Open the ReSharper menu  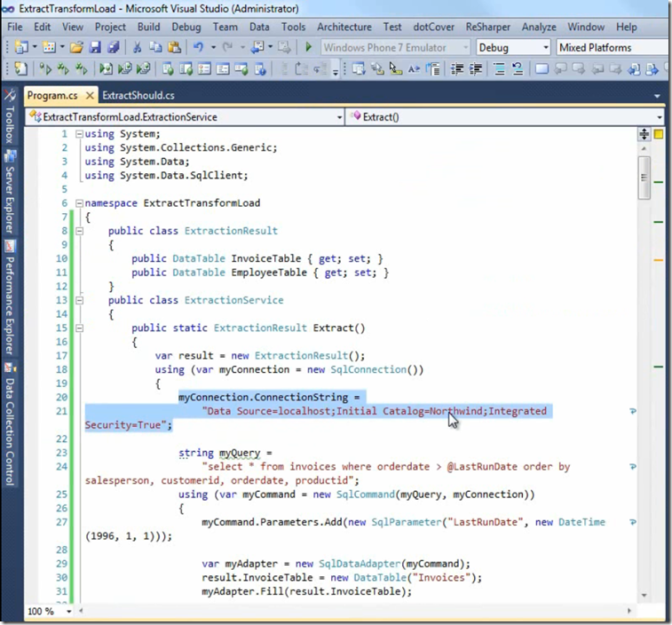(487, 27)
